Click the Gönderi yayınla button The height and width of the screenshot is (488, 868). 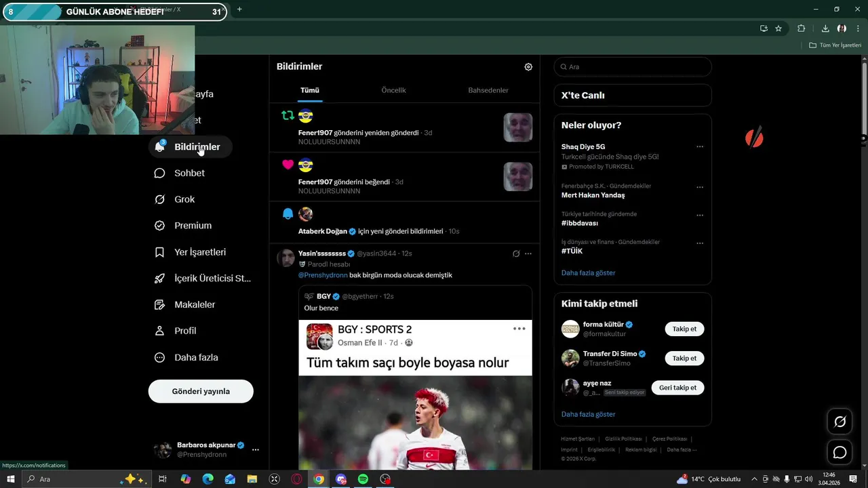(201, 391)
